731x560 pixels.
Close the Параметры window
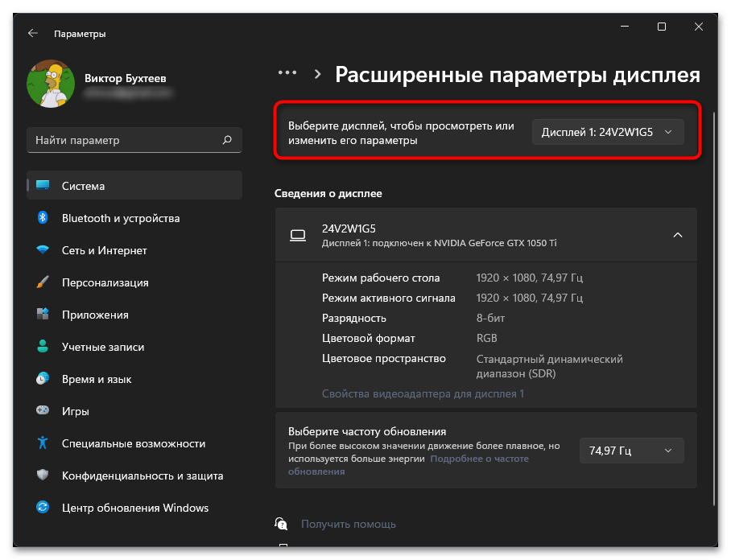[x=698, y=27]
